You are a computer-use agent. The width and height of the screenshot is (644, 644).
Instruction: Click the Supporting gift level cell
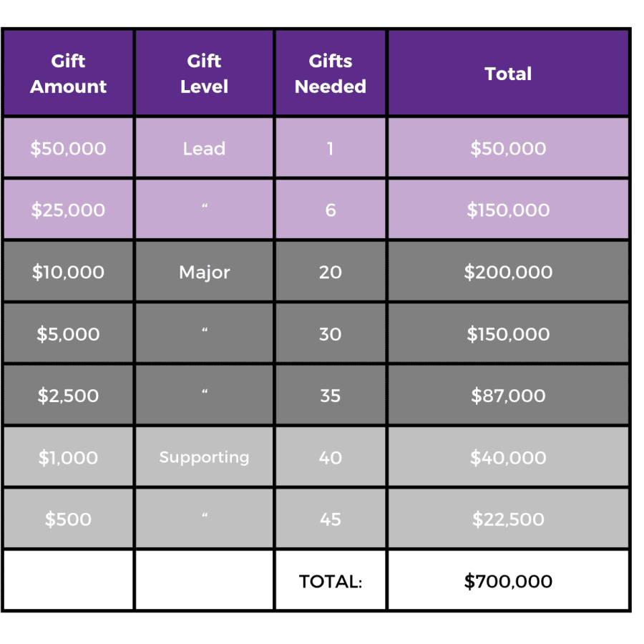pyautogui.click(x=204, y=457)
